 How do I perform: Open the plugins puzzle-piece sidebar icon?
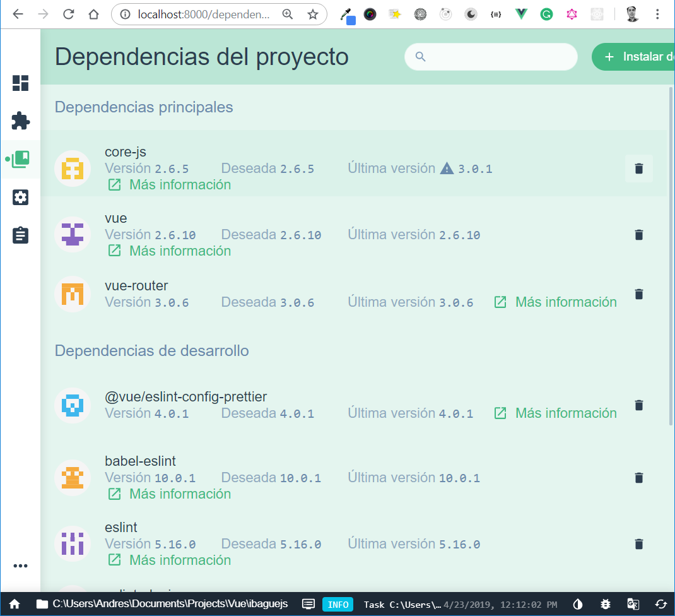20,121
